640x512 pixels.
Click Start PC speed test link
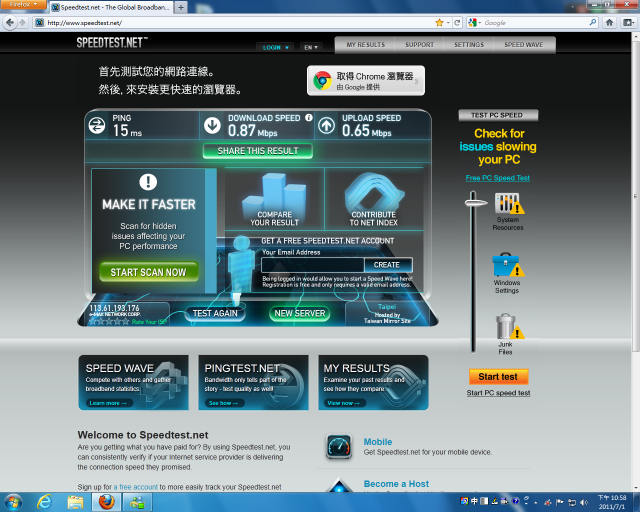tap(498, 393)
